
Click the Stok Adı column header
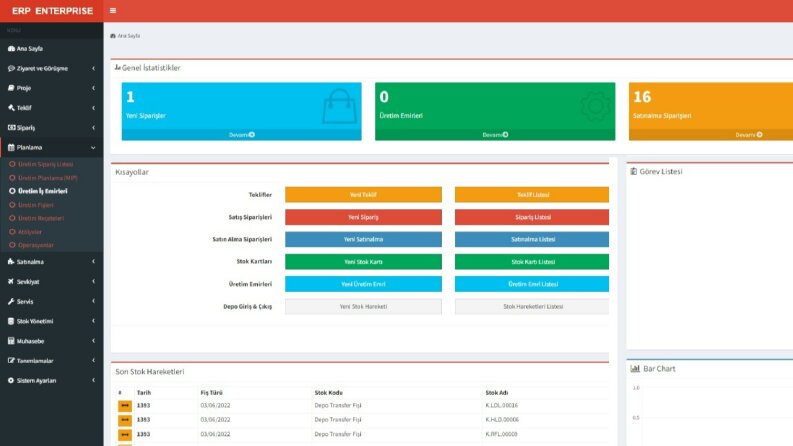tap(496, 392)
